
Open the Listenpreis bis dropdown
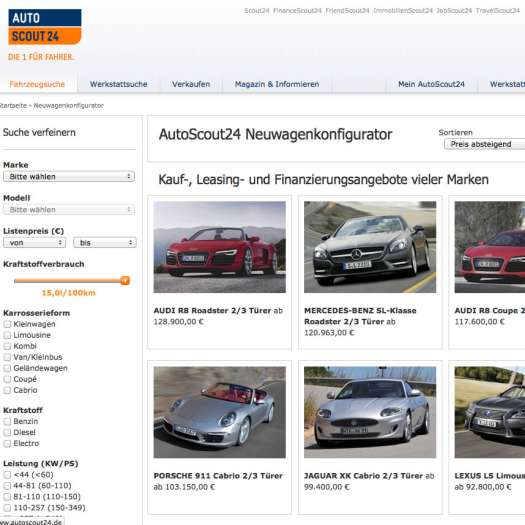(x=105, y=242)
